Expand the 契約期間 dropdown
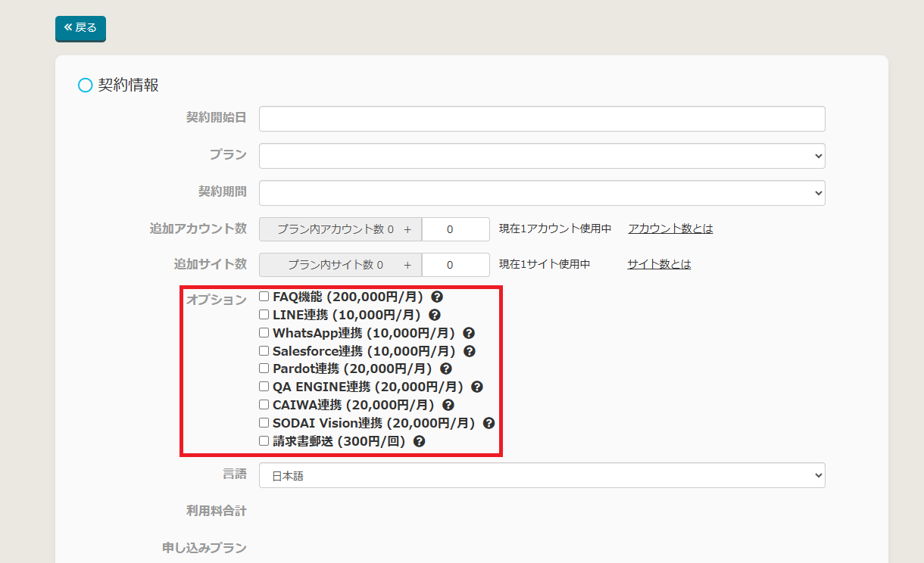Image resolution: width=924 pixels, height=563 pixels. tap(542, 193)
